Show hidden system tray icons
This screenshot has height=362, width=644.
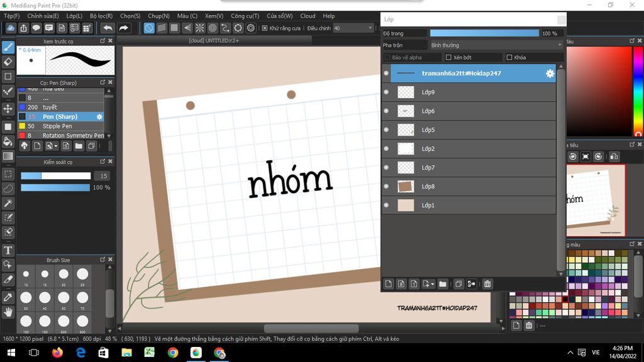[x=570, y=353]
